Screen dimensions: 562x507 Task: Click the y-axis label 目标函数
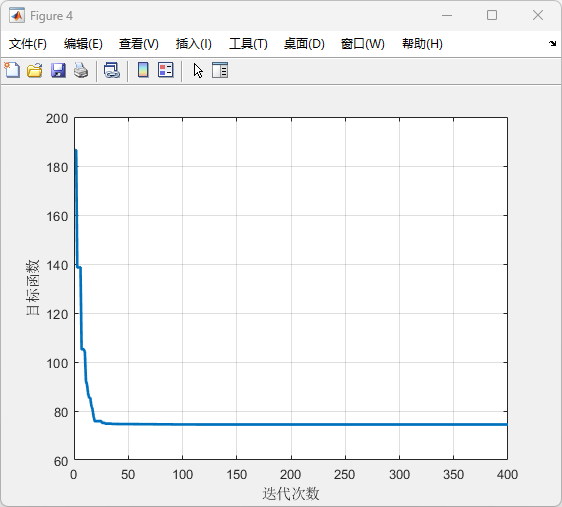(32, 288)
